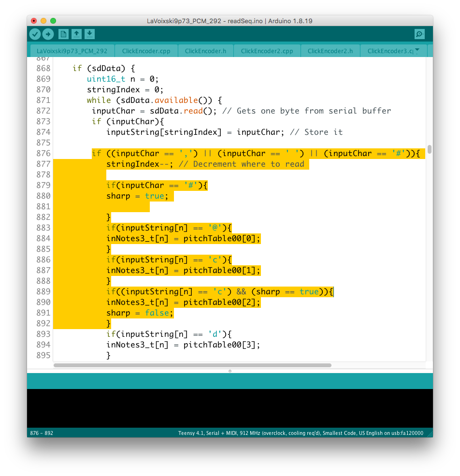Image resolution: width=460 pixels, height=476 pixels.
Task: Click the Verify checkmark button
Action: 35,34
